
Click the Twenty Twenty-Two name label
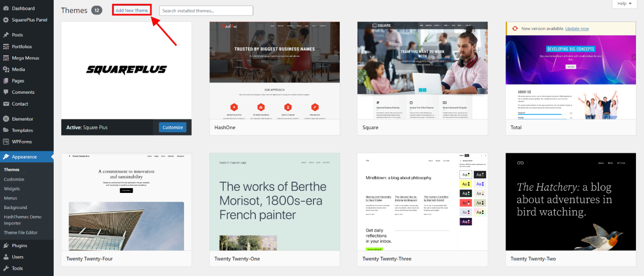[x=533, y=259]
